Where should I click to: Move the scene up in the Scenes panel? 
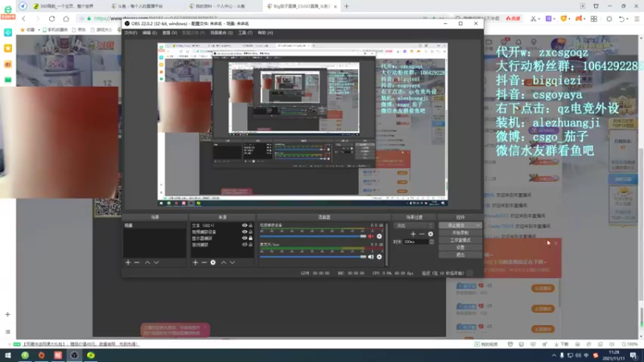coord(147,263)
